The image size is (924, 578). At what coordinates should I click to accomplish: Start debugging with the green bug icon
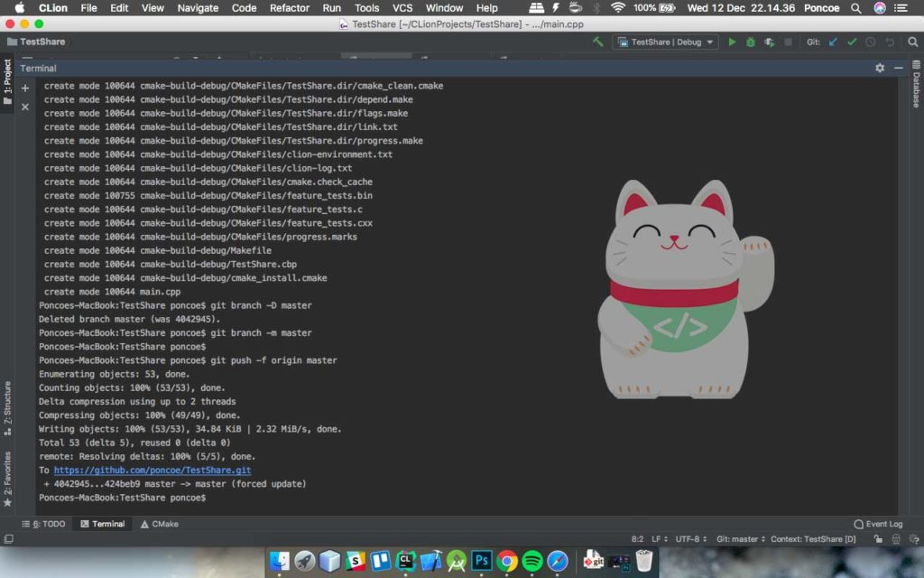coord(751,42)
